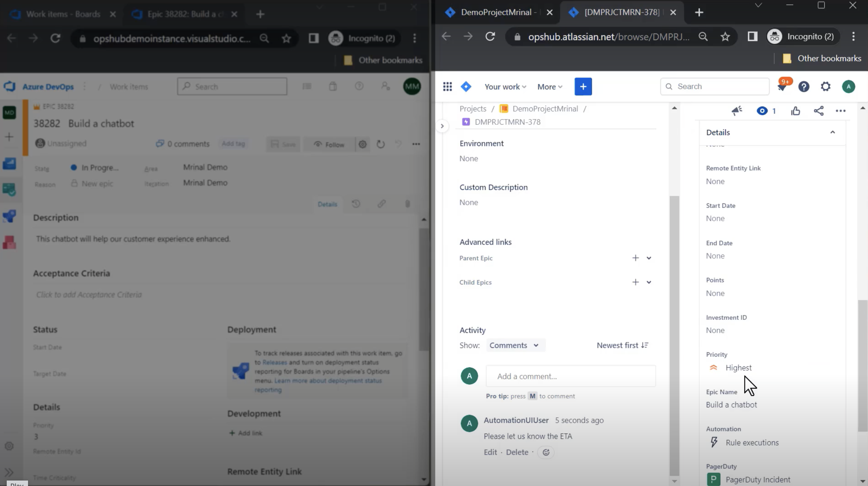Click the Rule executions lightning icon
The height and width of the screenshot is (486, 868).
[714, 442]
